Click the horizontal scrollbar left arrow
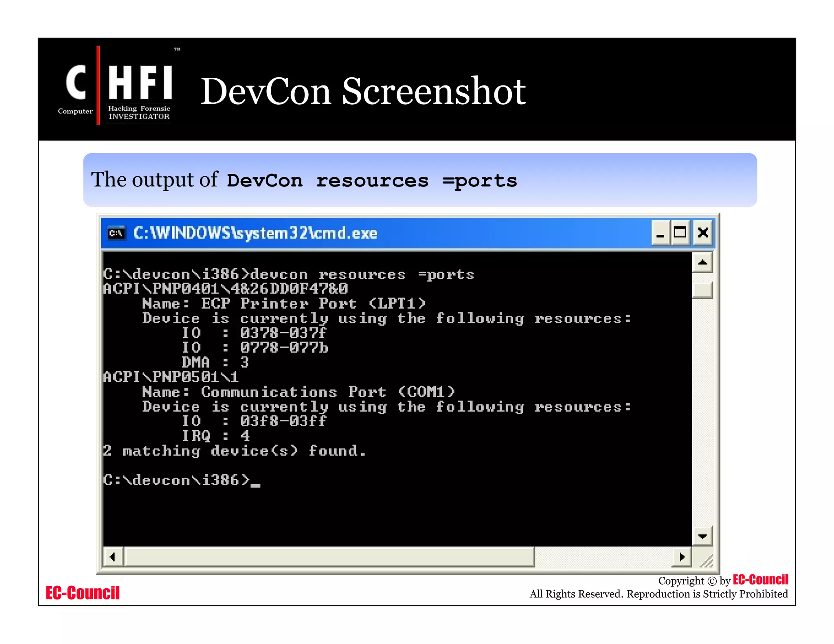The width and height of the screenshot is (834, 644). coord(113,556)
